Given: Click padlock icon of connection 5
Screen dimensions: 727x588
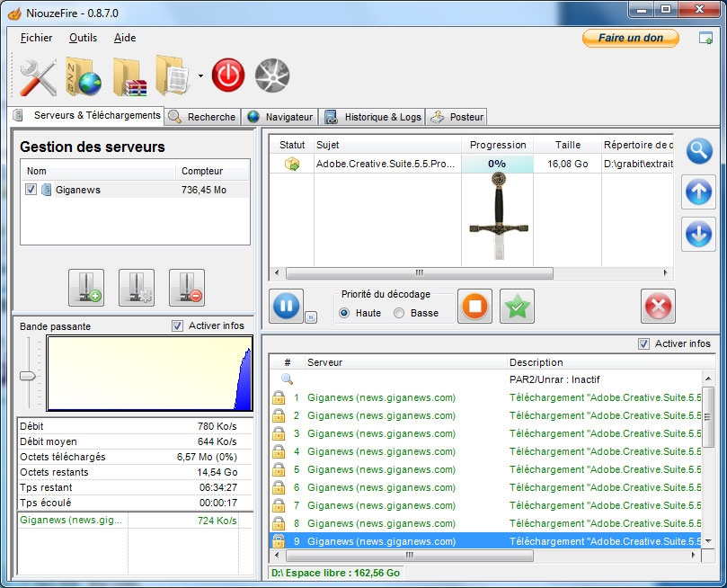Looking at the screenshot, I should point(279,469).
